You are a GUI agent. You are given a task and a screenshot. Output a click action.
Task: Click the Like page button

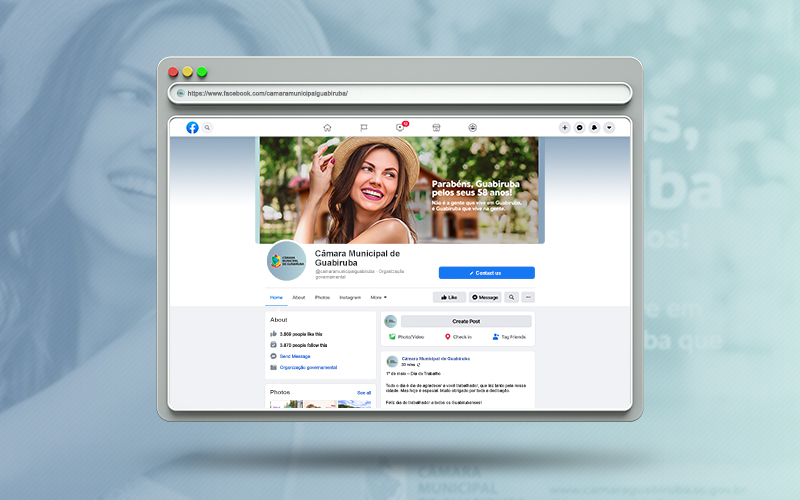[x=449, y=297]
